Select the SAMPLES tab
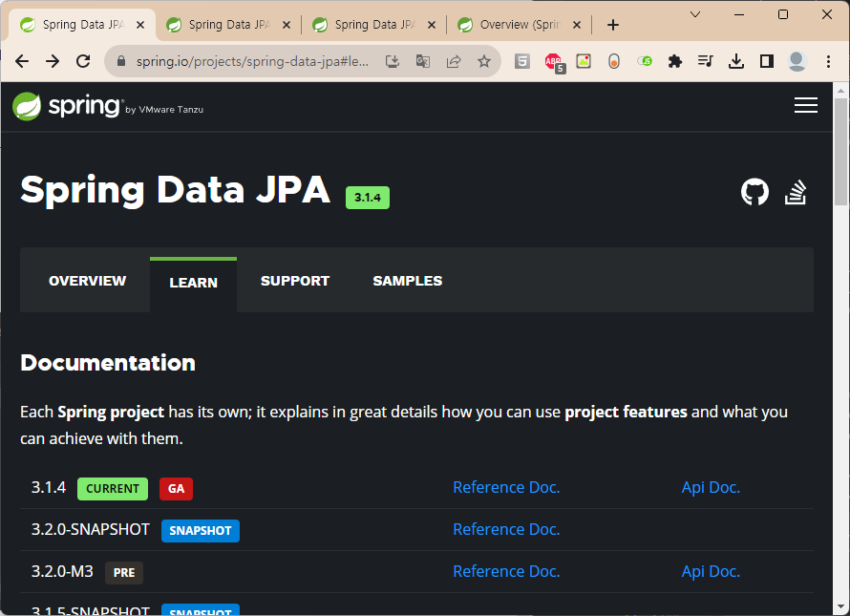Image resolution: width=850 pixels, height=616 pixels. tap(407, 281)
